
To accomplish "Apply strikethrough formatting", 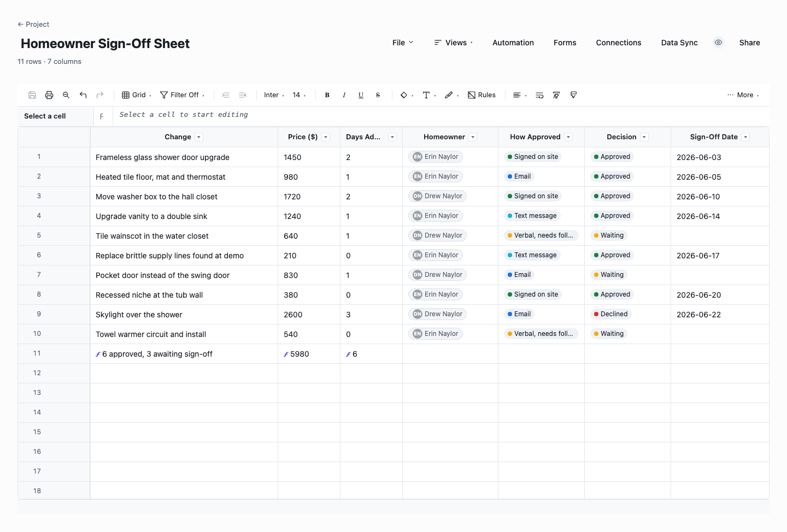I will pos(378,95).
